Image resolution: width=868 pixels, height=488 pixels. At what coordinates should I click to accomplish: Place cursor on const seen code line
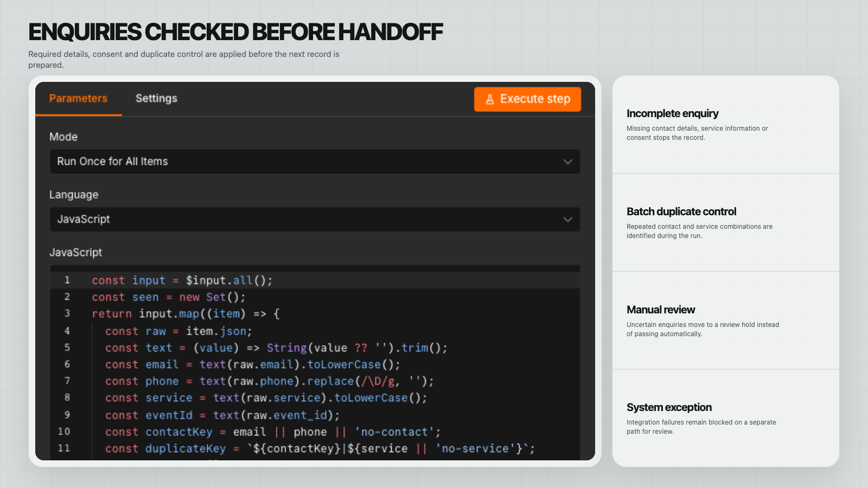tap(169, 297)
